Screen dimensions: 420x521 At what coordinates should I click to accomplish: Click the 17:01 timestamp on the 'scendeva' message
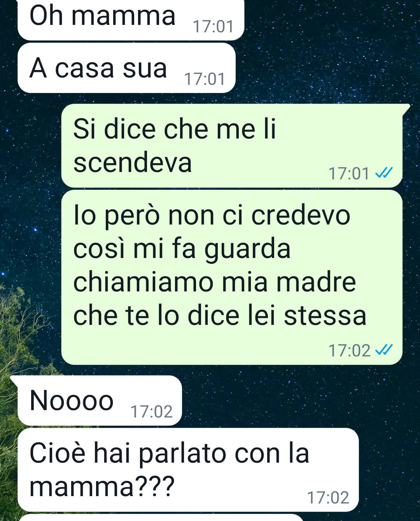click(x=349, y=173)
